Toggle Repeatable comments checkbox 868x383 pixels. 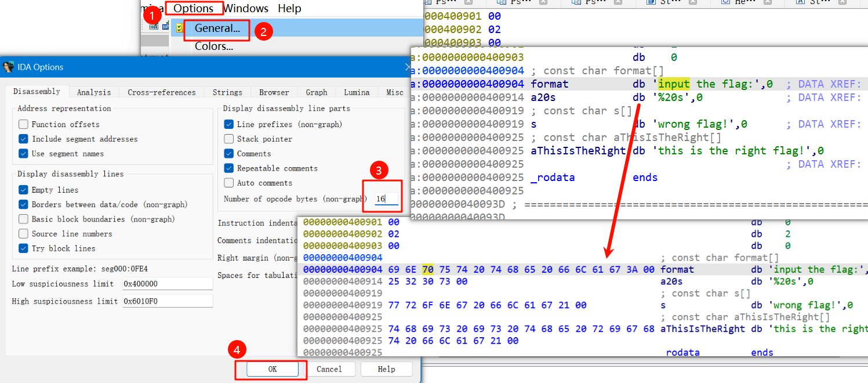click(228, 168)
